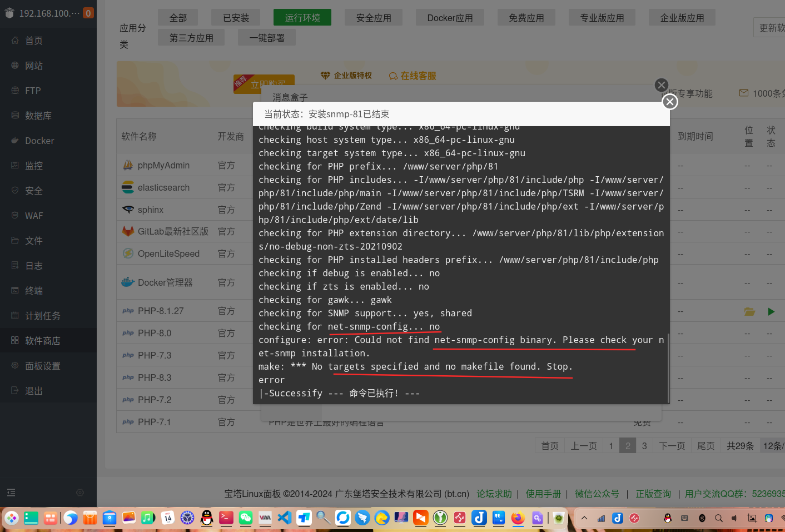Open WeChat from the dock
The width and height of the screenshot is (785, 532).
pos(246,518)
